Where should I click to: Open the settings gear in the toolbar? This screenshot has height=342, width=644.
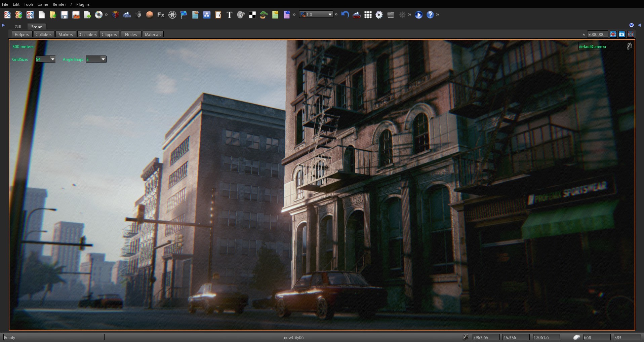379,15
